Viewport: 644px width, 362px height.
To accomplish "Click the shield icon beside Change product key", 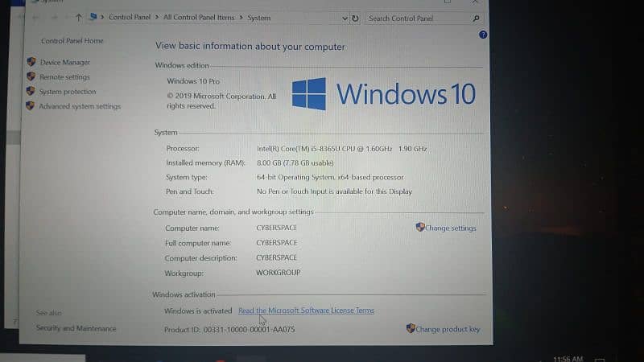I will coord(411,328).
